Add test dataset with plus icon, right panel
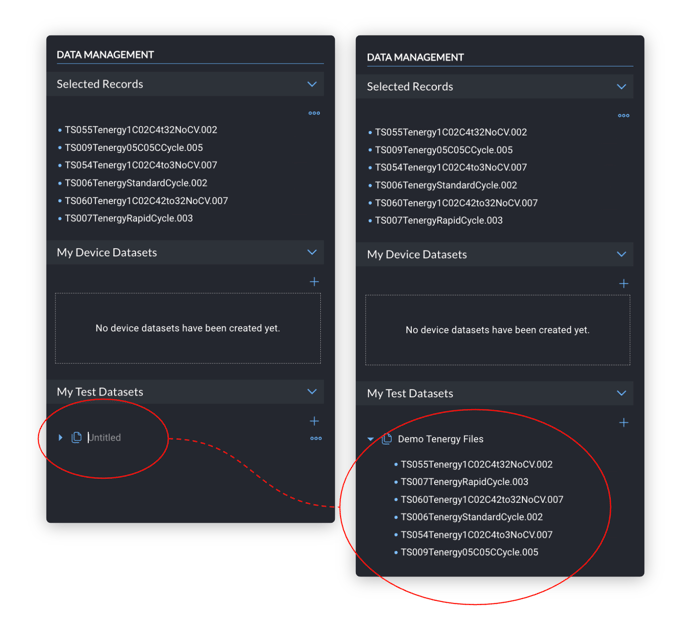Screen dimensions: 688x621 click(624, 423)
